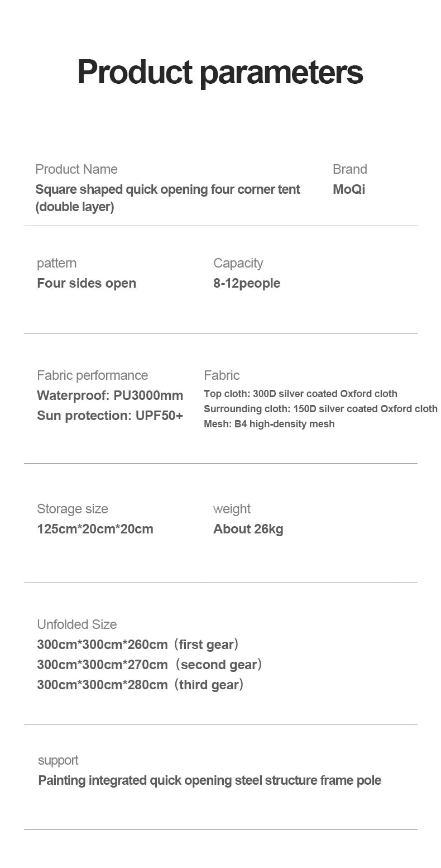
Task: Click the Sun protection UPF50+ text
Action: (x=110, y=416)
